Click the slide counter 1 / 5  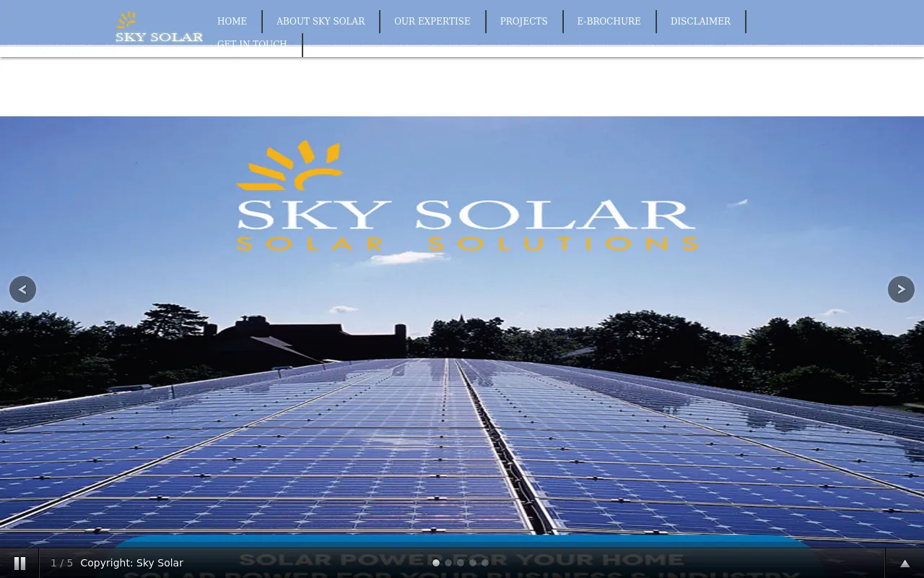(x=61, y=563)
